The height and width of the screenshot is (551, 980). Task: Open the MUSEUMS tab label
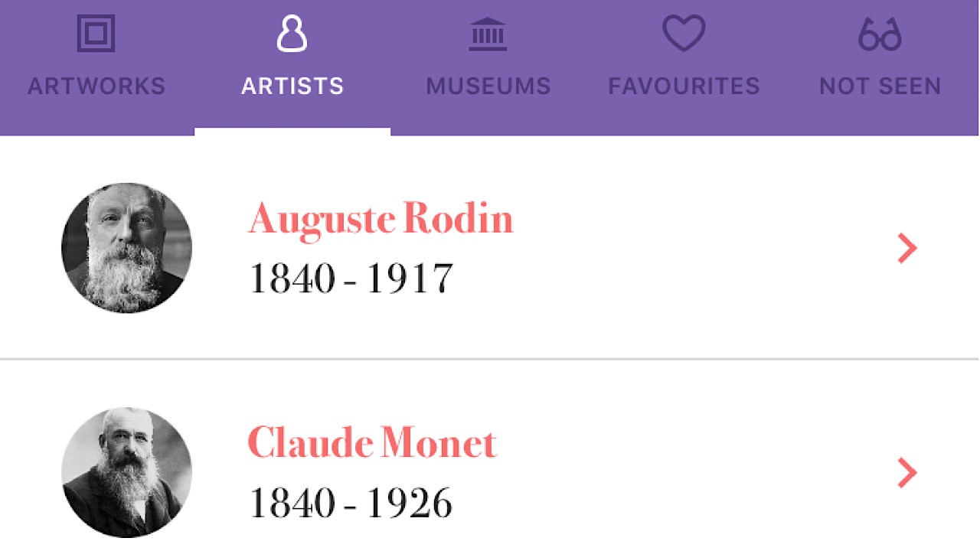coord(488,86)
